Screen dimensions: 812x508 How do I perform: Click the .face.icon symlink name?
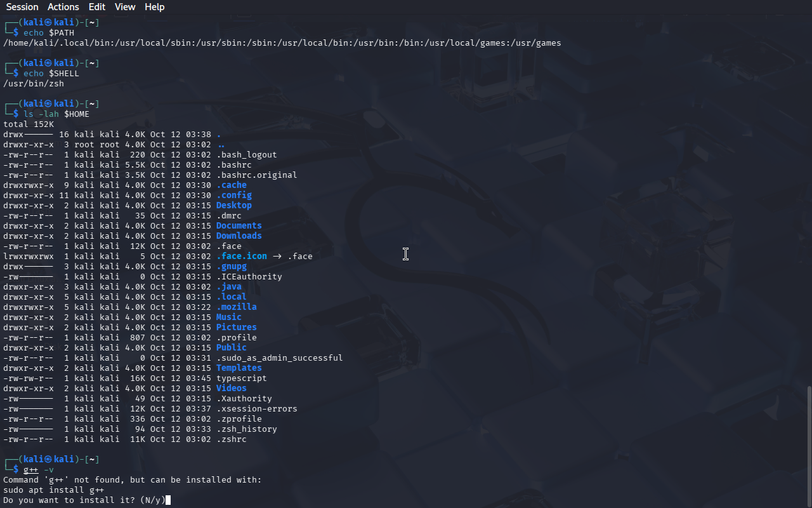241,257
